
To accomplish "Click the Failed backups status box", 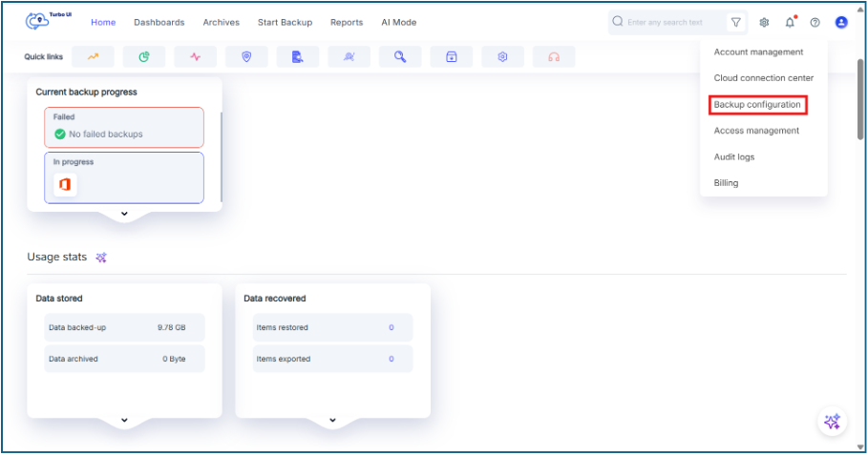I will 124,127.
